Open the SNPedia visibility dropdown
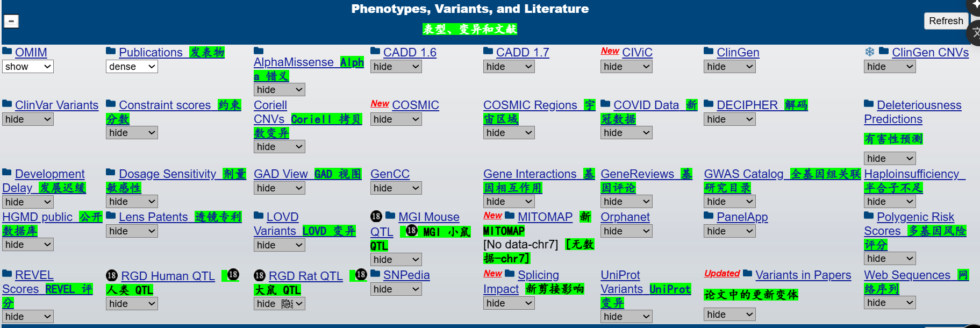The height and width of the screenshot is (328, 980). 396,289
